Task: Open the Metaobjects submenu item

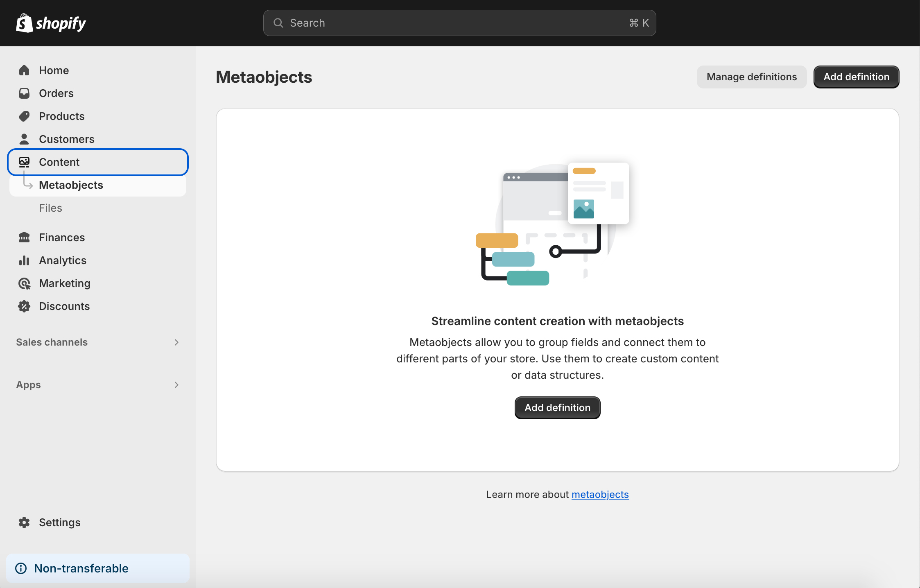Action: click(x=71, y=185)
